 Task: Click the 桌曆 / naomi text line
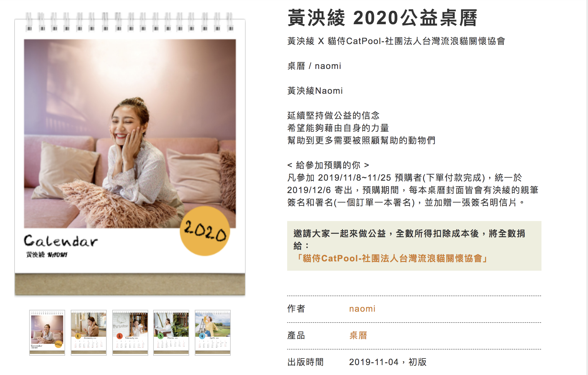(x=314, y=66)
